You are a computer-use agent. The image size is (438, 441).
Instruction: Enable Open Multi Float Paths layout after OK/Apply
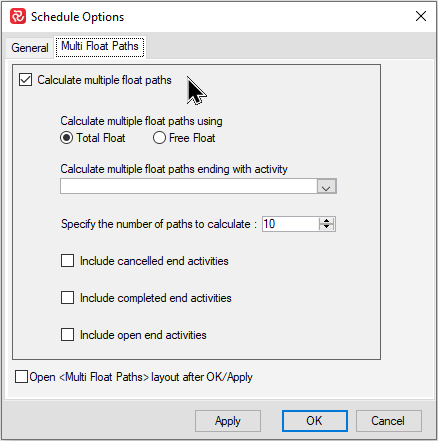pyautogui.click(x=21, y=377)
